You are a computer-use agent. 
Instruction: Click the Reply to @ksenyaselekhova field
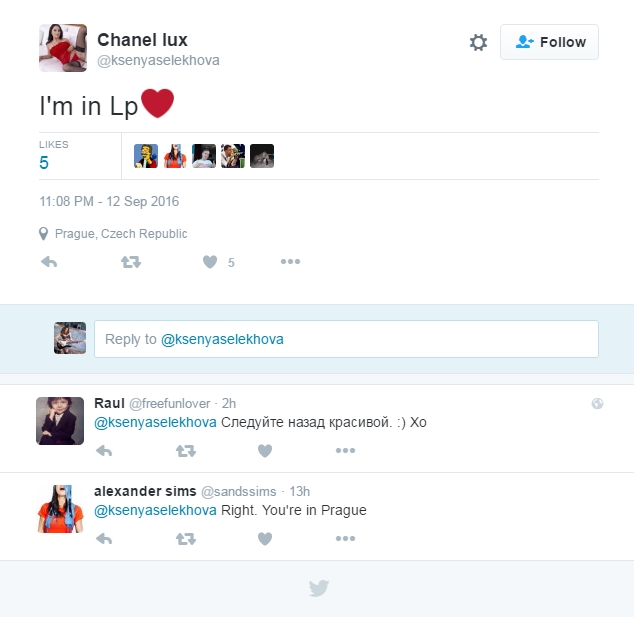[346, 339]
